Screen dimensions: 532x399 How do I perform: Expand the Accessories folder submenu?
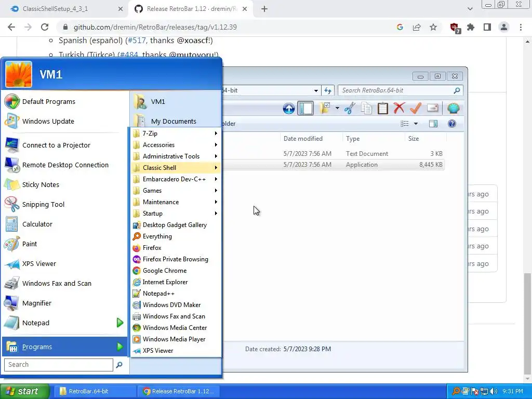click(x=176, y=145)
